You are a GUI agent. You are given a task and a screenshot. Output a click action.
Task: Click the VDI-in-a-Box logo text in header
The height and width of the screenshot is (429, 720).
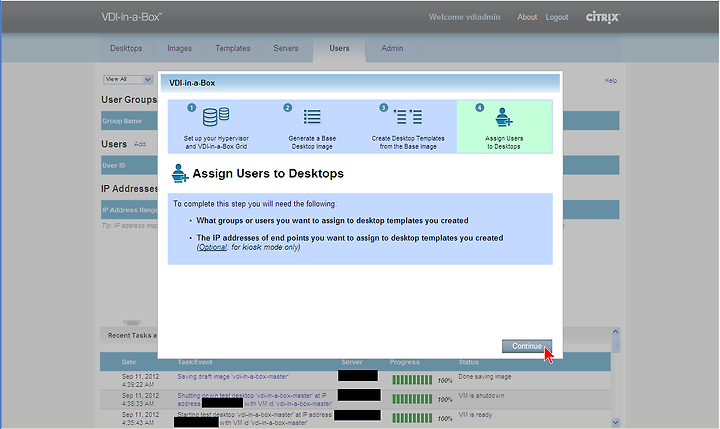131,17
